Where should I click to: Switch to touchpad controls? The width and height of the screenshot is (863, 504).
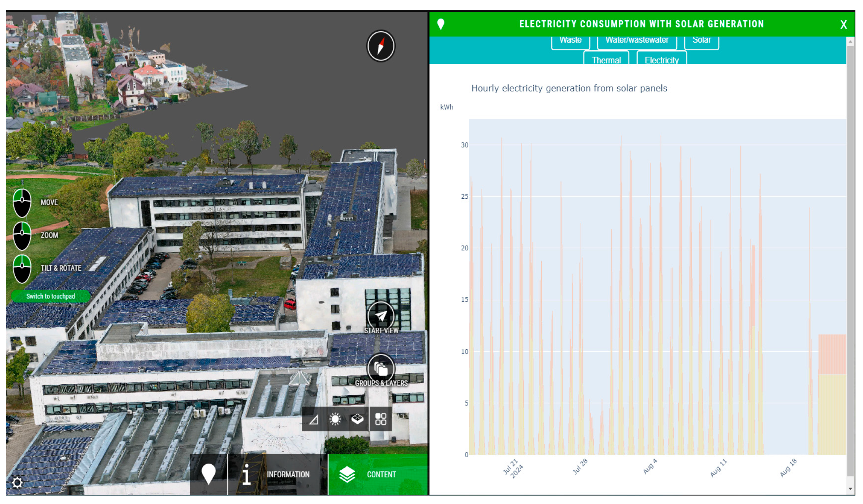51,296
